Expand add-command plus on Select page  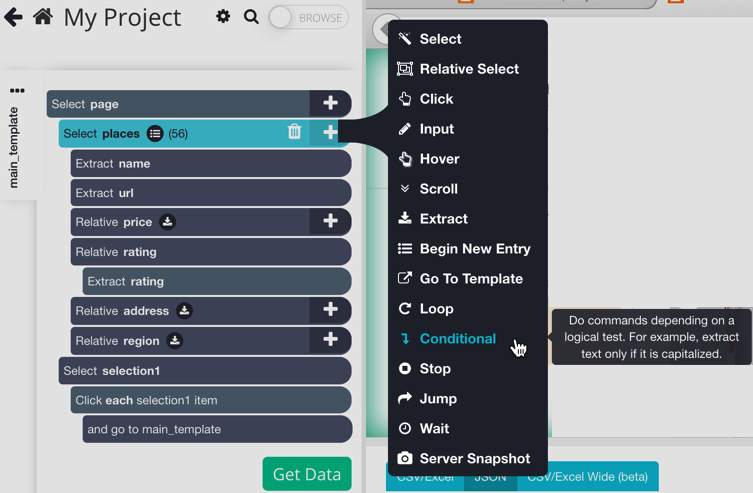point(330,103)
